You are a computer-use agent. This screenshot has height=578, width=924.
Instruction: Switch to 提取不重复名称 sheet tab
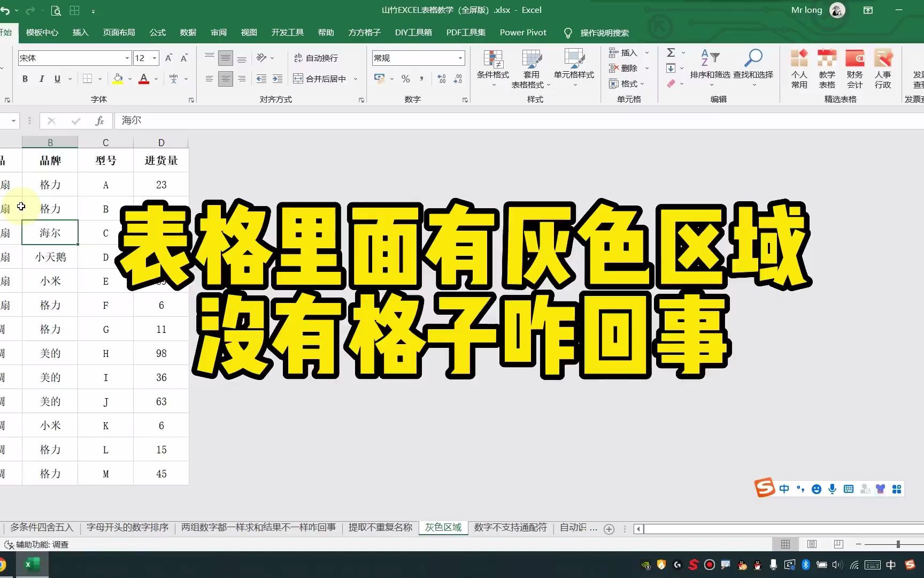coord(380,528)
